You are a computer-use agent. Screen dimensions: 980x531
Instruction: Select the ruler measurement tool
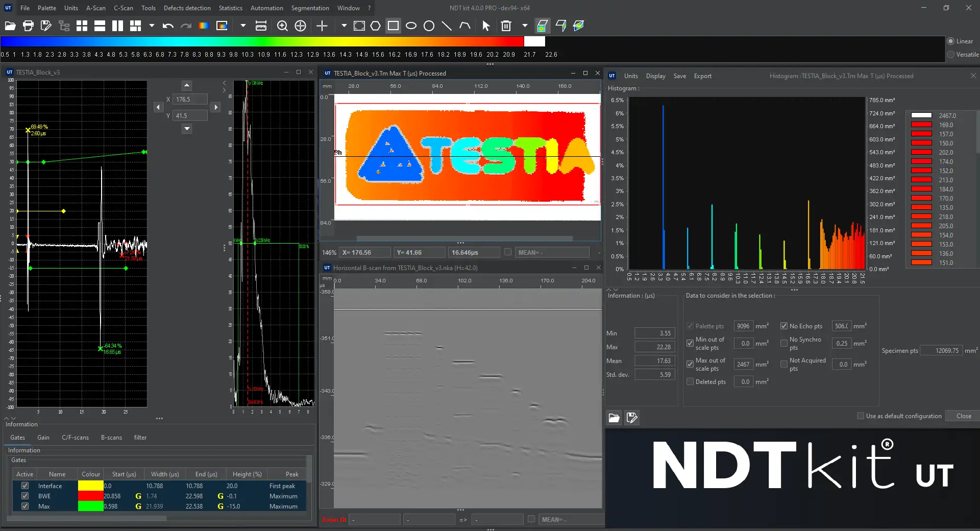261,26
